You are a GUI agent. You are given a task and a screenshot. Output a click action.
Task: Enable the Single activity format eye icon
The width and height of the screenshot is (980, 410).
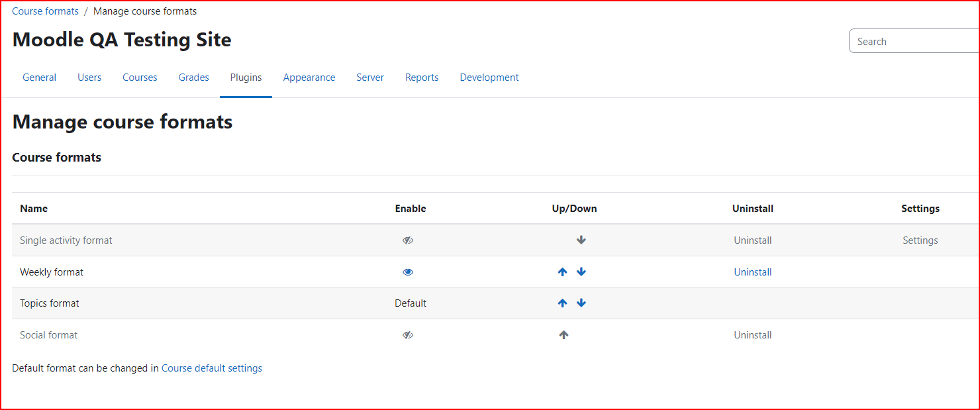pyautogui.click(x=408, y=240)
